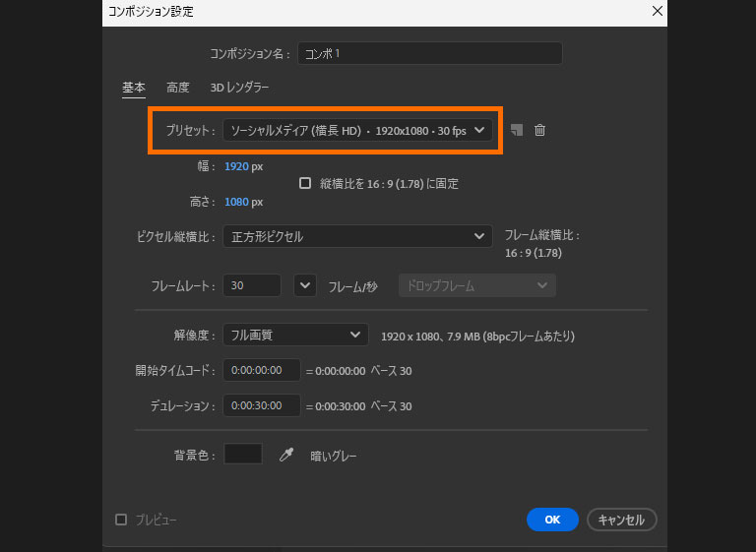
Task: Open the frame rate arrow dropdown
Action: click(x=306, y=285)
